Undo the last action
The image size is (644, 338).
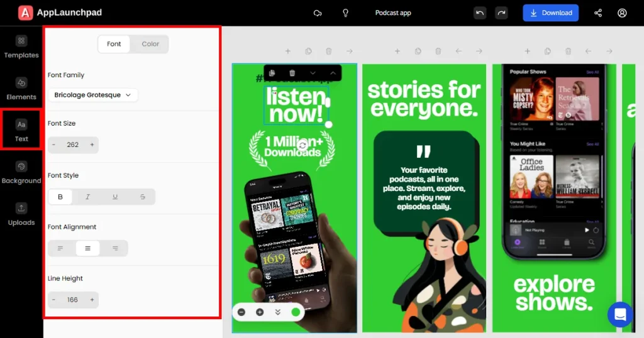coord(480,13)
